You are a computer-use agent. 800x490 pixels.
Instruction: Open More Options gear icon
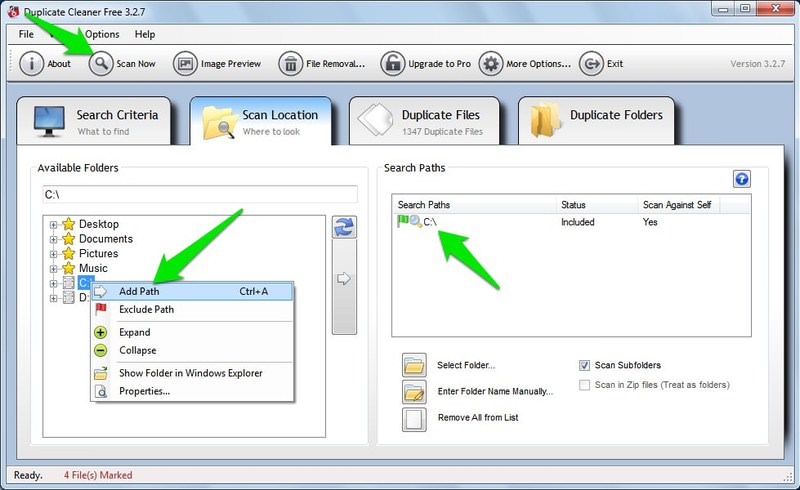point(490,64)
